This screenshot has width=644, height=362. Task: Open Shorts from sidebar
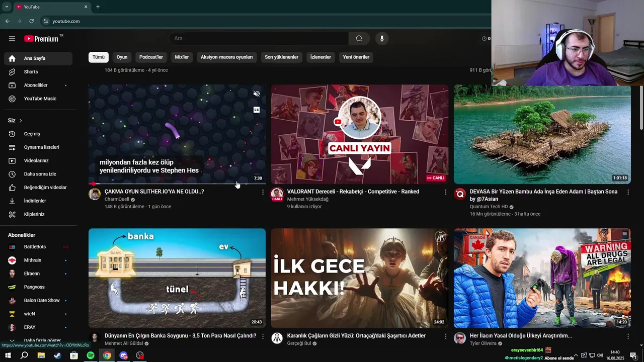(38, 72)
